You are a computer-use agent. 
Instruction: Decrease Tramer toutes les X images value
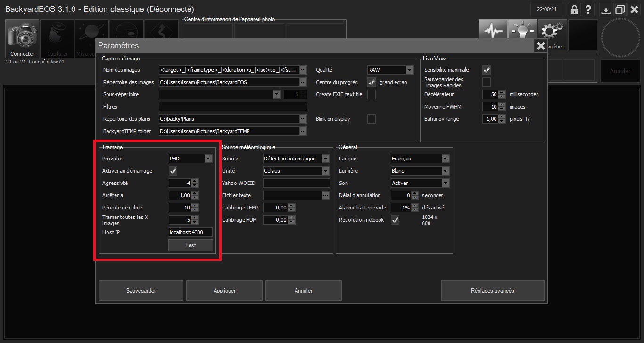pos(195,222)
